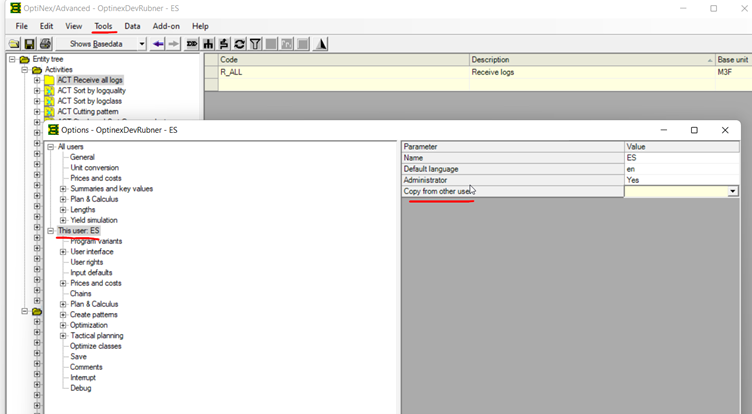Select the Debug option
This screenshot has width=752, height=414.
pyautogui.click(x=81, y=388)
